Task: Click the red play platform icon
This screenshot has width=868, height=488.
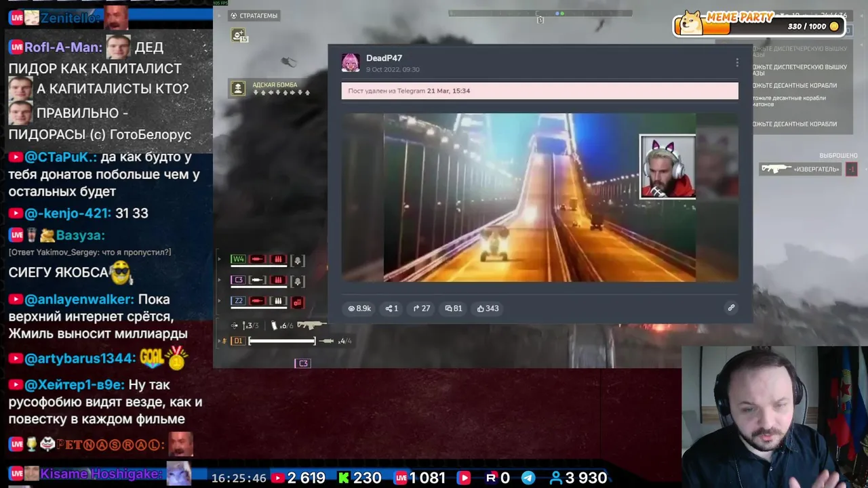Action: (465, 478)
